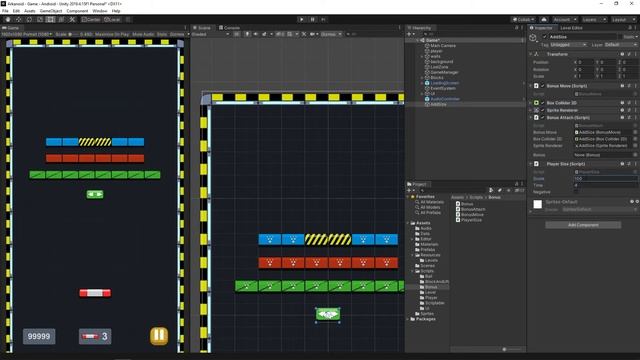Open the Layout dropdown
The height and width of the screenshot is (360, 640).
coord(624,19)
